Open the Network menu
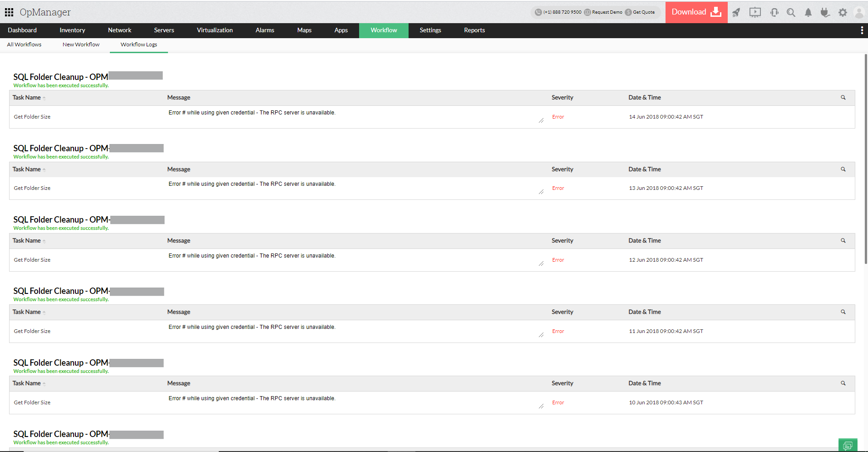This screenshot has width=868, height=452. click(x=119, y=30)
